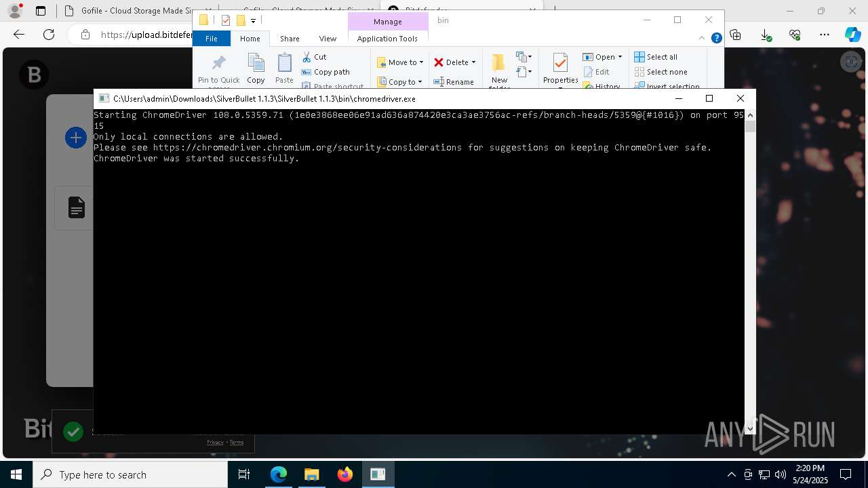Click the blue plus add file button
Viewport: 868px width, 488px height.
[x=75, y=138]
